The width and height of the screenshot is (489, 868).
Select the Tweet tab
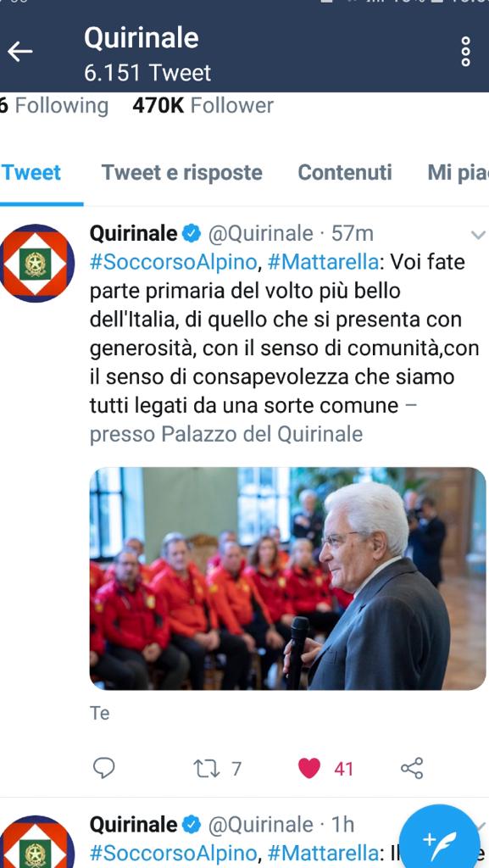pyautogui.click(x=31, y=173)
